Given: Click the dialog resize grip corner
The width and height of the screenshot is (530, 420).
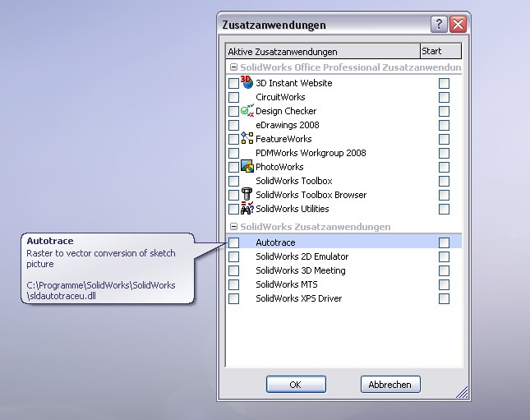Looking at the screenshot, I should click(462, 392).
